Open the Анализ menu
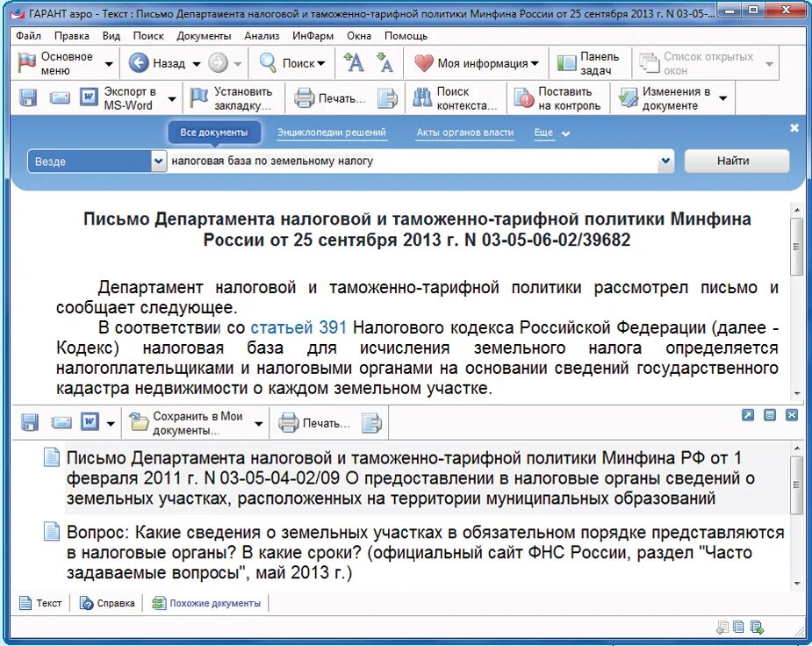 (262, 36)
